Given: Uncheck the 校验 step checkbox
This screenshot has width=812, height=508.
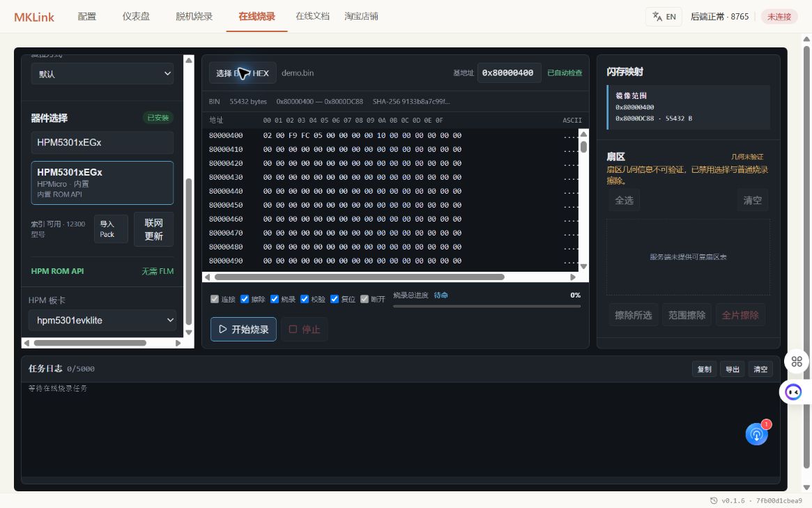Looking at the screenshot, I should (305, 299).
